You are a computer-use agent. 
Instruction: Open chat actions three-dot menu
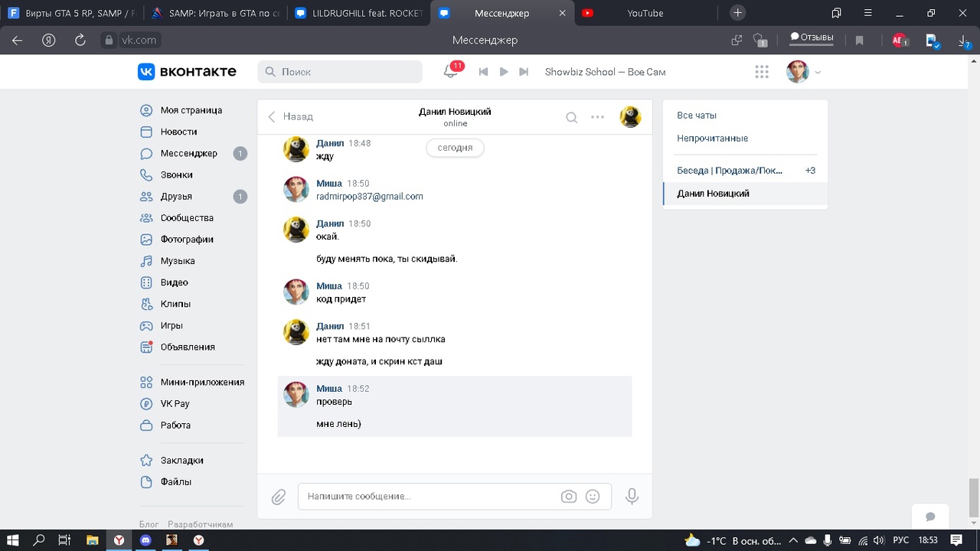tap(597, 117)
